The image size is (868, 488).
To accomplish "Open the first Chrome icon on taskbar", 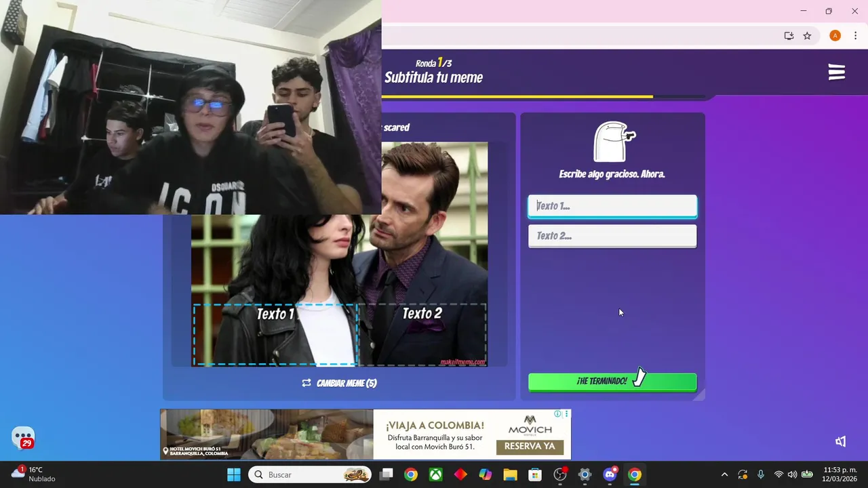I will 411,474.
